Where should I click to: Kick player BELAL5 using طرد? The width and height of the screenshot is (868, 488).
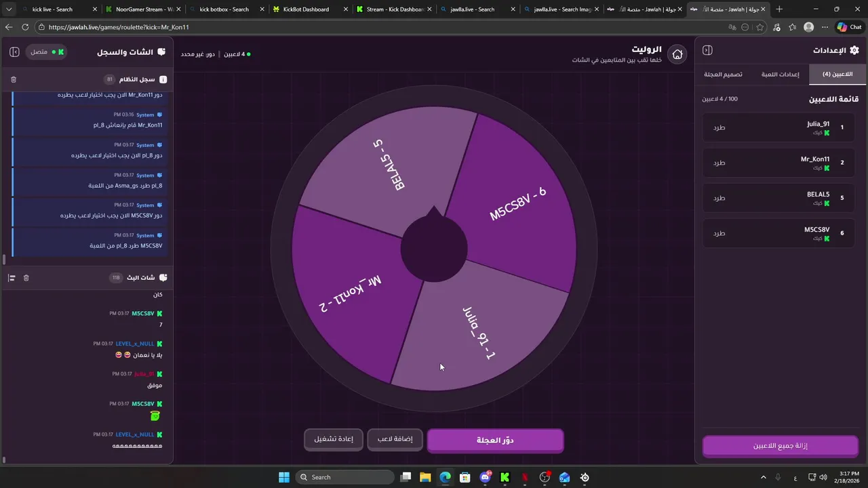[x=719, y=198]
